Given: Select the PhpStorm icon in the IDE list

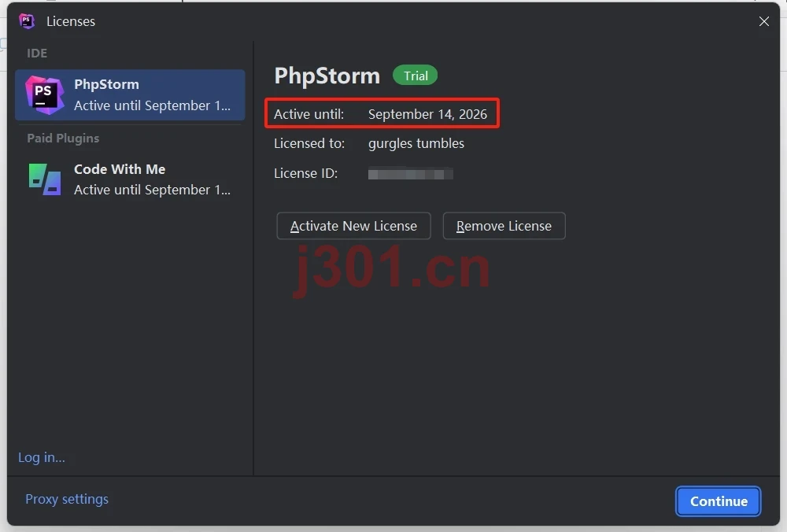Looking at the screenshot, I should (45, 95).
